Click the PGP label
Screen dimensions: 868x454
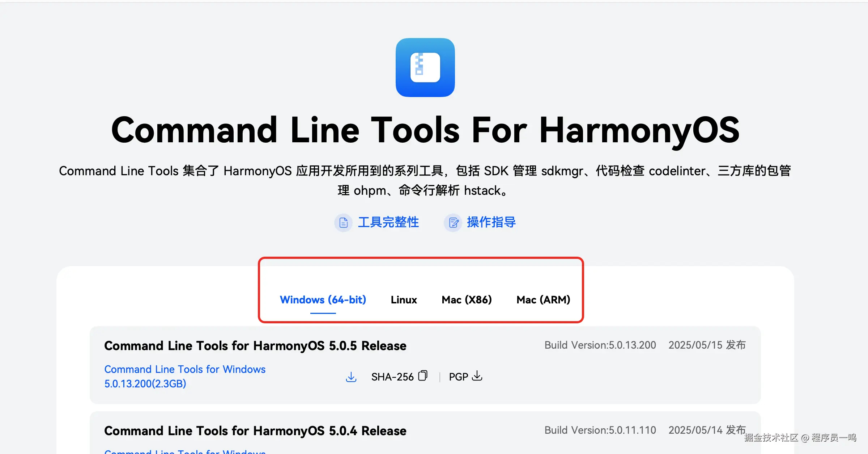[458, 377]
